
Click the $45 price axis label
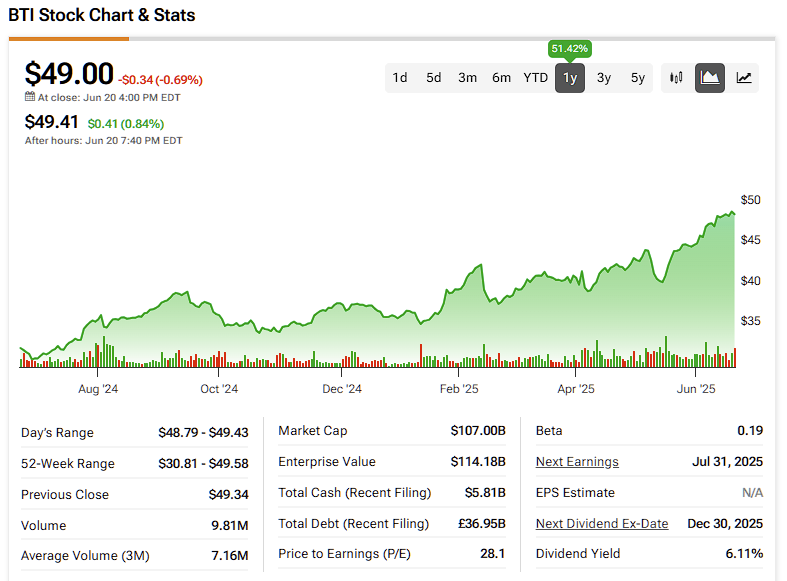pyautogui.click(x=750, y=240)
